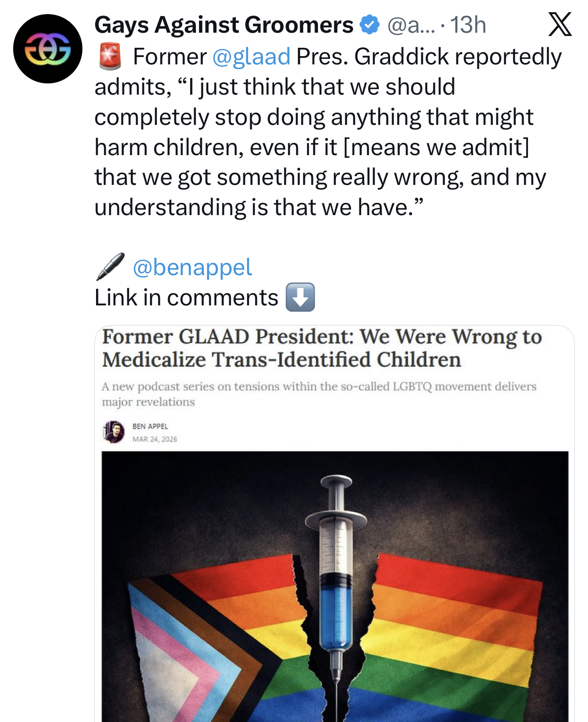The height and width of the screenshot is (722, 588).
Task: Click the red siren emoji
Action: pyautogui.click(x=111, y=57)
